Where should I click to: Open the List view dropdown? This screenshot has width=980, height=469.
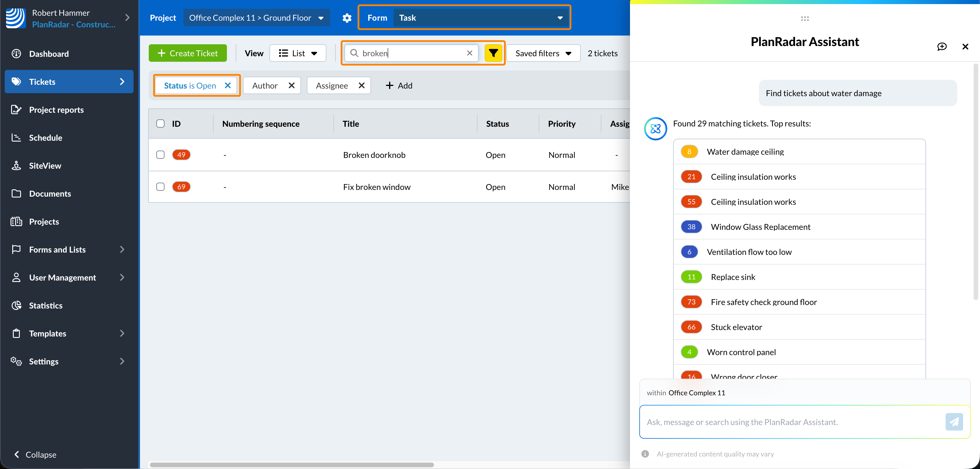(x=297, y=53)
